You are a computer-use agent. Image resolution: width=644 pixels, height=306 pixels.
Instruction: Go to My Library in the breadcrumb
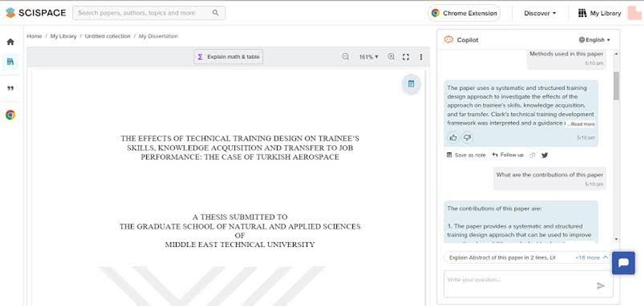click(x=63, y=36)
